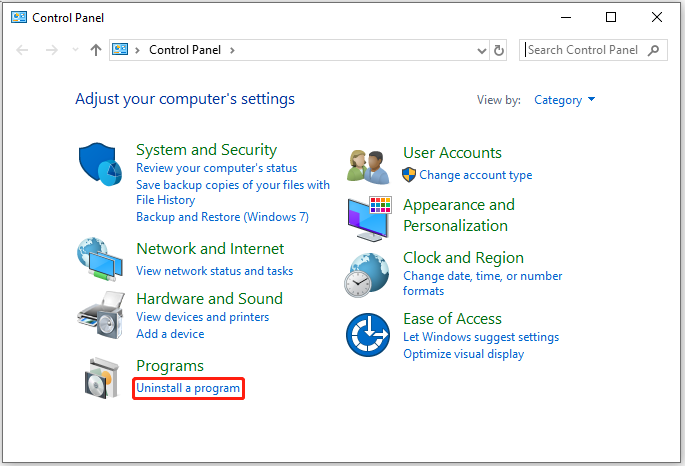
Task: Open the System and Security shield icon
Action: [x=100, y=164]
